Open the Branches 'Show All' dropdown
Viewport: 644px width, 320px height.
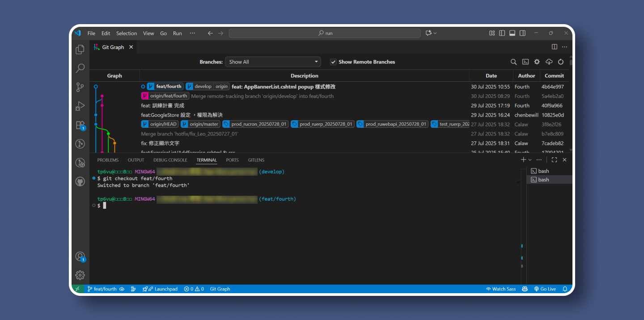(x=273, y=62)
